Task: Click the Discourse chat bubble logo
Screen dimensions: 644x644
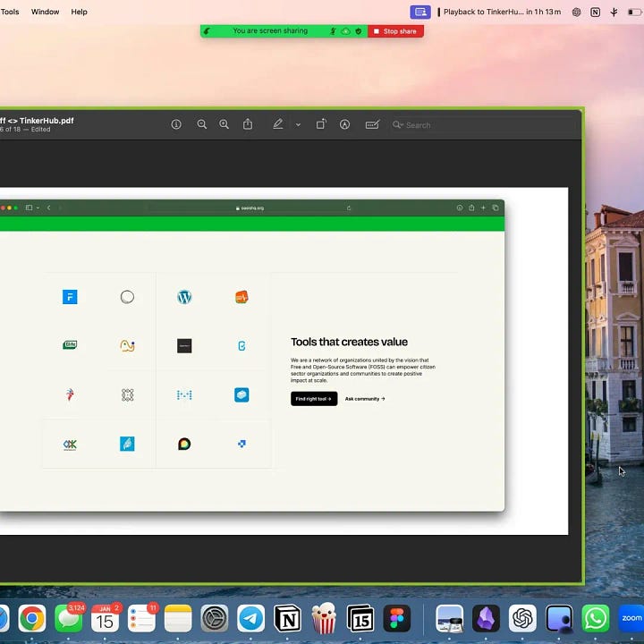Action: (184, 444)
